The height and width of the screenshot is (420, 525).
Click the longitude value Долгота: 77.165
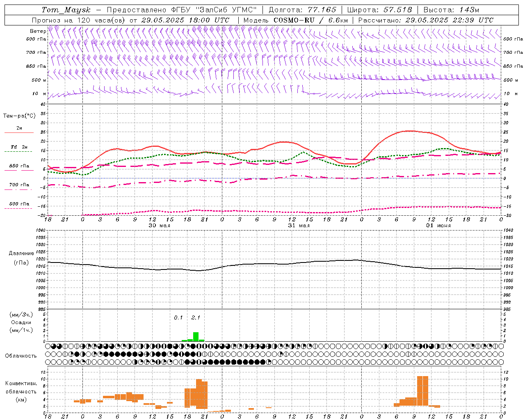click(x=302, y=10)
